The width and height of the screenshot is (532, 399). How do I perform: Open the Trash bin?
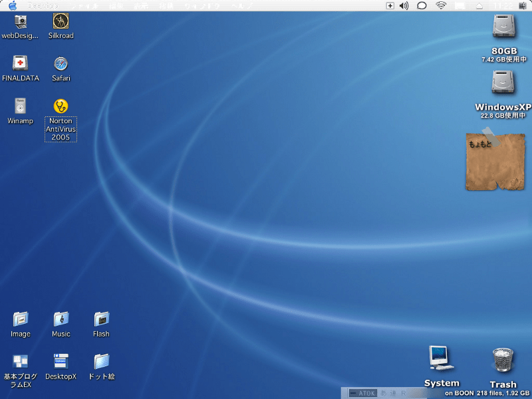(503, 360)
